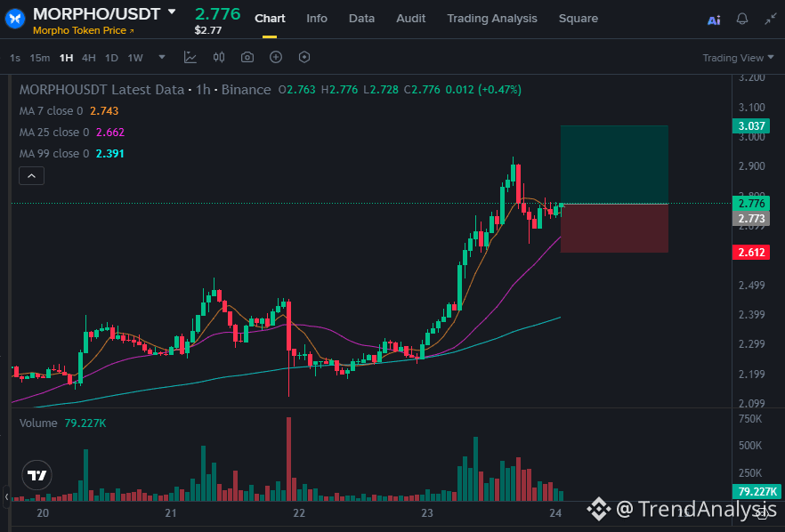785x532 pixels.
Task: Click the 79.227K volume axis label
Action: click(757, 491)
